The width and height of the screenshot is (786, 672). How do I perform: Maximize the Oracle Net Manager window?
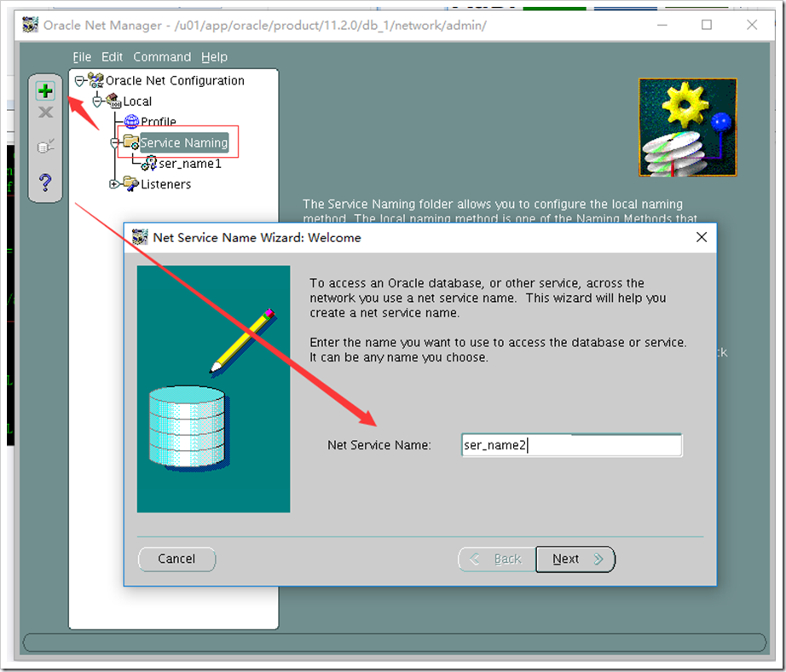(707, 25)
